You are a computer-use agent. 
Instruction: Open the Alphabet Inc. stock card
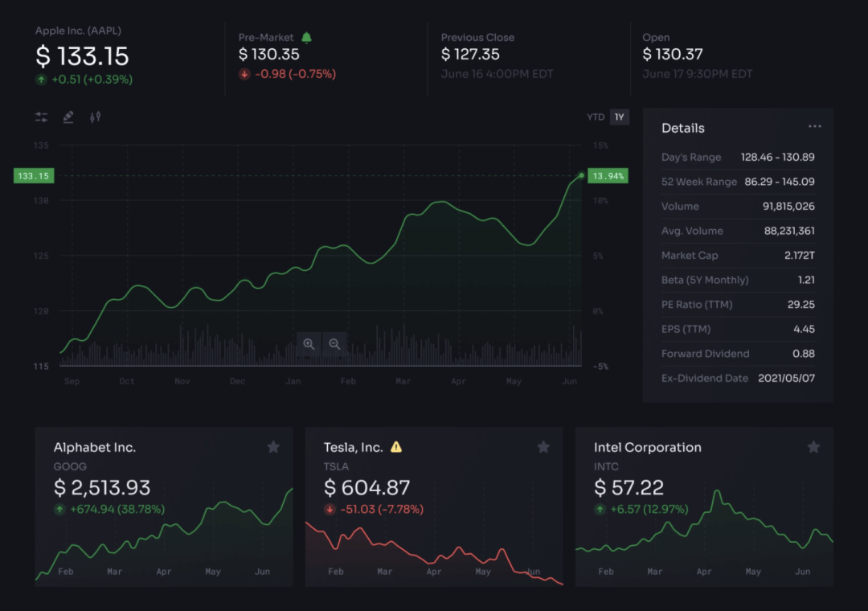point(164,506)
